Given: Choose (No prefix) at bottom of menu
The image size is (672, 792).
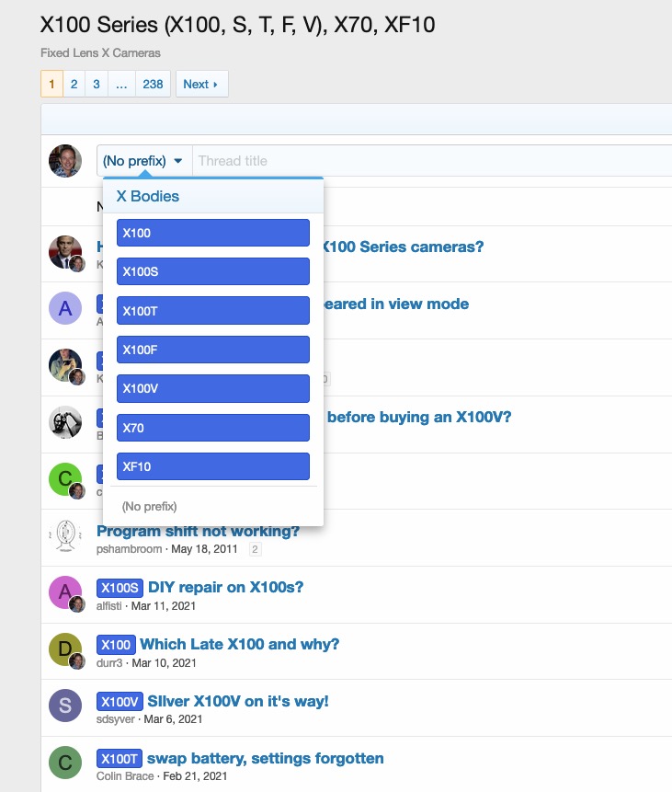Looking at the screenshot, I should point(150,506).
